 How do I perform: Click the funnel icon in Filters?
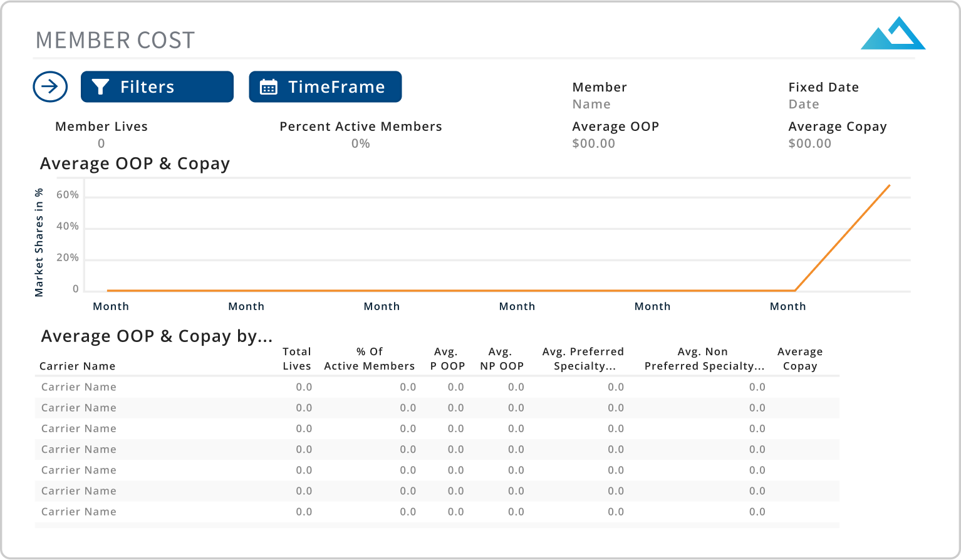pyautogui.click(x=100, y=87)
